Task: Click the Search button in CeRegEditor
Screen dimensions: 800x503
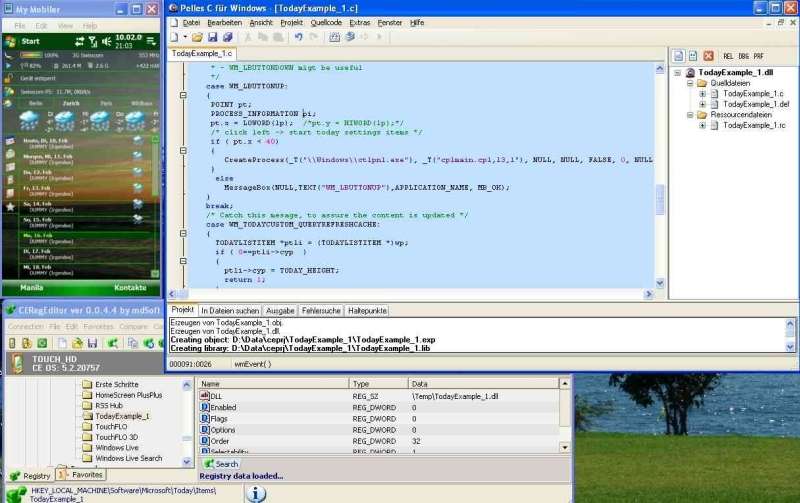Action: (221, 464)
